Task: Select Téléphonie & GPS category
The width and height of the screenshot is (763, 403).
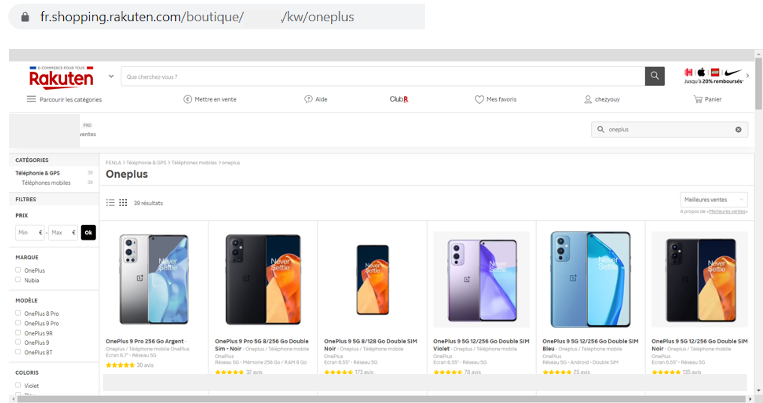Action: (37, 173)
